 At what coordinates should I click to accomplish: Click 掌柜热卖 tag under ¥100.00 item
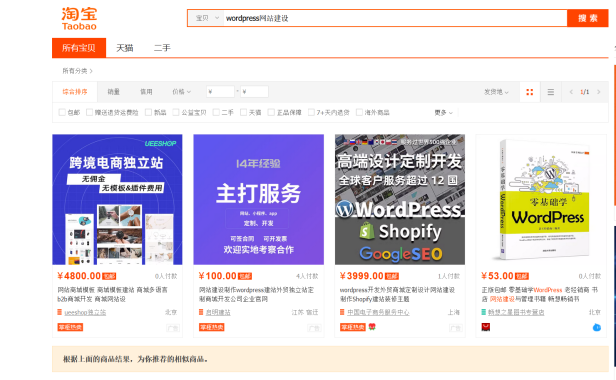click(x=211, y=327)
